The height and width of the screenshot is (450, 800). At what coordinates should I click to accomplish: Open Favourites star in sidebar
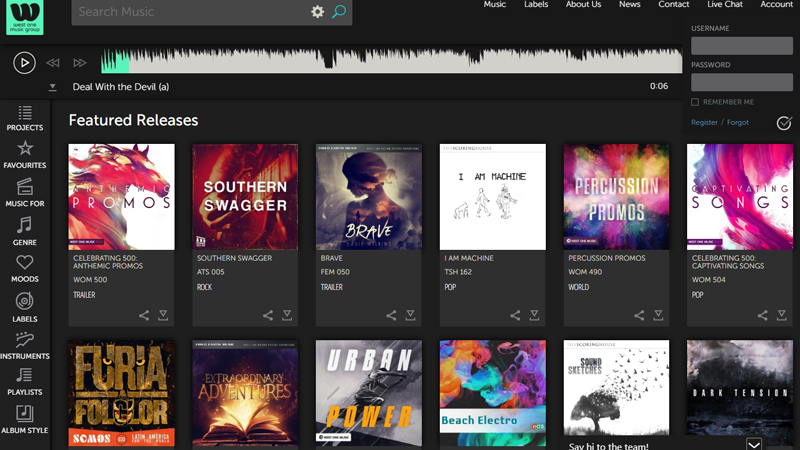pos(24,155)
